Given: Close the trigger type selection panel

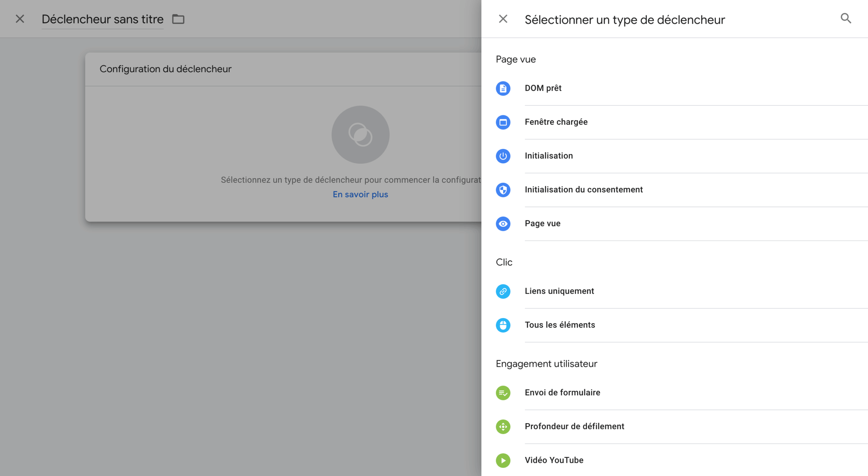Looking at the screenshot, I should pyautogui.click(x=503, y=19).
